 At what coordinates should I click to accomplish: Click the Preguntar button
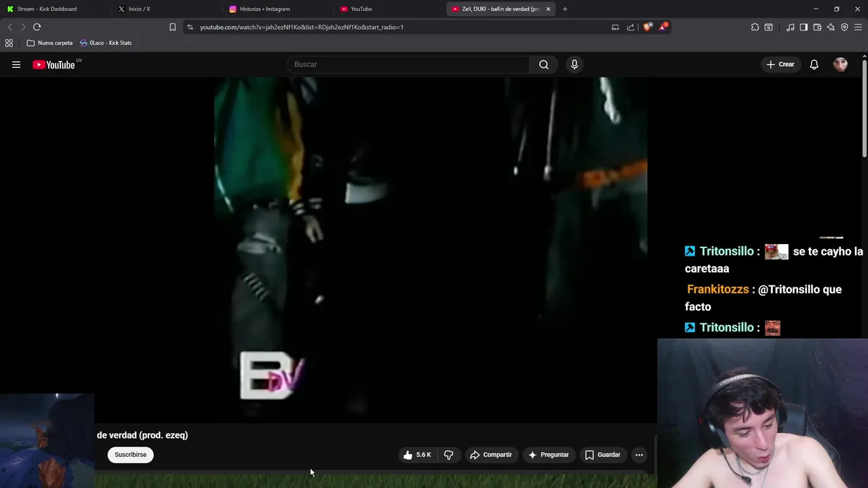click(x=549, y=455)
